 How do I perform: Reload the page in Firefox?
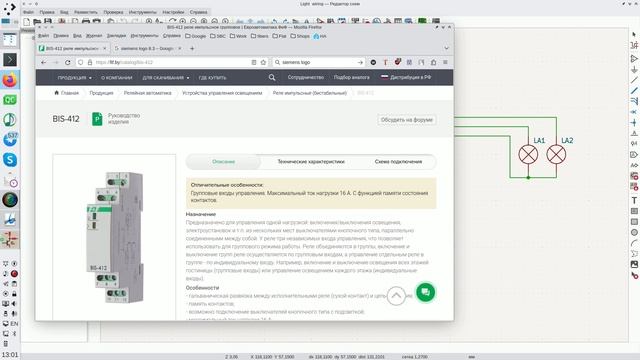point(68,62)
